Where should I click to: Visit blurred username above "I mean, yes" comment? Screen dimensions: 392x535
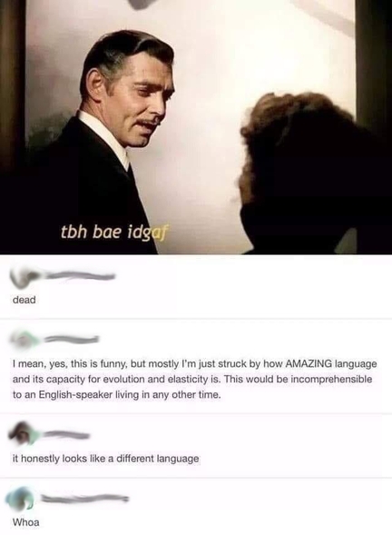coord(71,340)
